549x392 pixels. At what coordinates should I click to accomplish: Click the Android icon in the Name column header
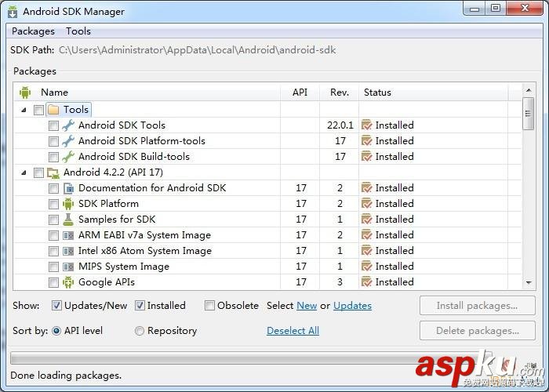coord(25,93)
